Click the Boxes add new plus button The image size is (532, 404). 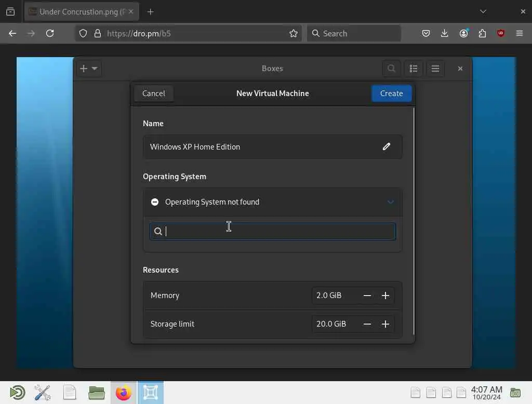[x=84, y=69]
